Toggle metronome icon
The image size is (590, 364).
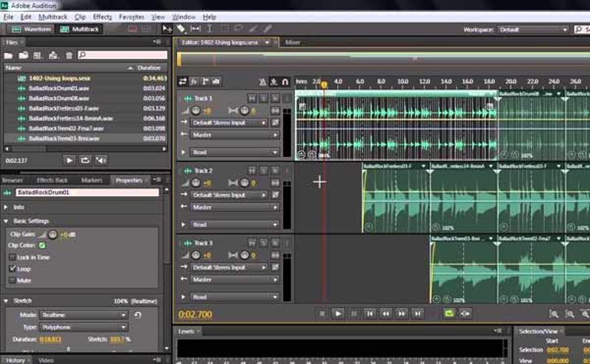[263, 82]
